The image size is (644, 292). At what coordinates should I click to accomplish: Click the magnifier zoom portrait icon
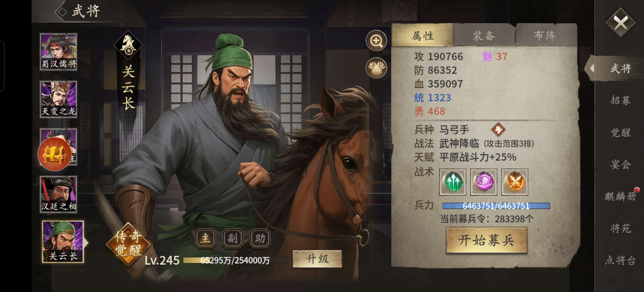pyautogui.click(x=376, y=41)
